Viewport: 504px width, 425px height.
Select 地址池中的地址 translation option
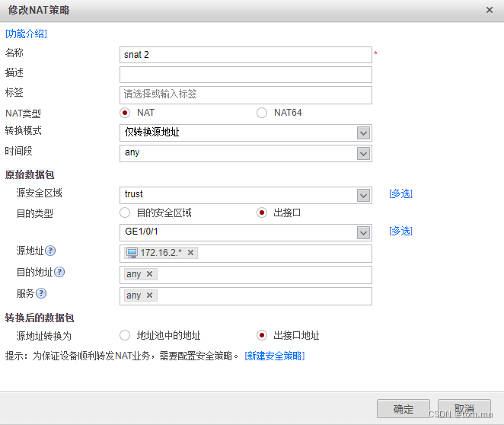125,335
